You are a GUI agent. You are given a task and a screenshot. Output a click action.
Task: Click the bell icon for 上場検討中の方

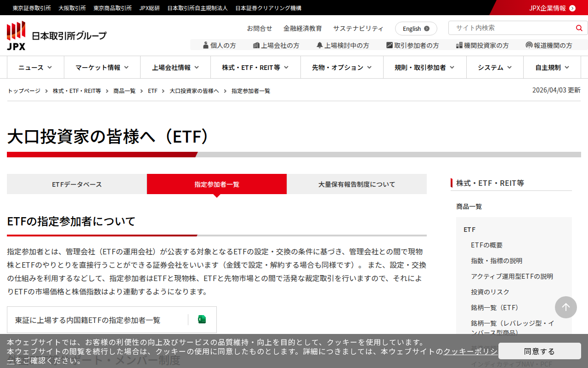[x=320, y=45]
